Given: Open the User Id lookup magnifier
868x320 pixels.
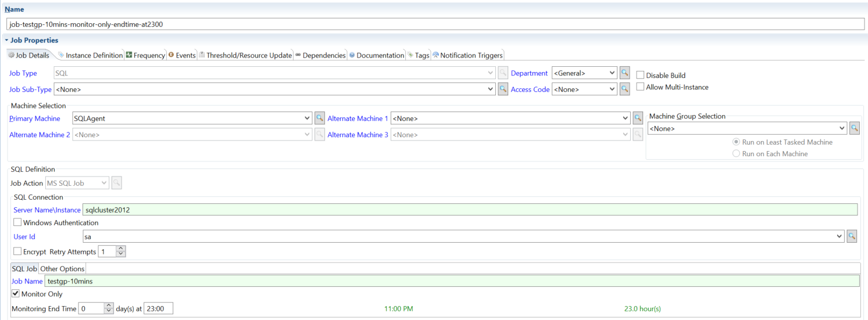Looking at the screenshot, I should click(x=852, y=236).
